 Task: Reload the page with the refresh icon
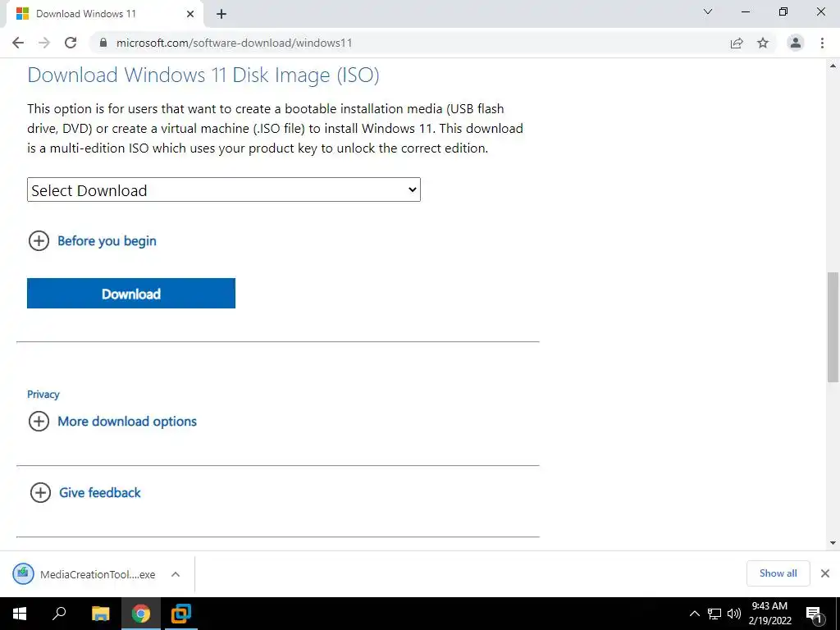pyautogui.click(x=71, y=43)
